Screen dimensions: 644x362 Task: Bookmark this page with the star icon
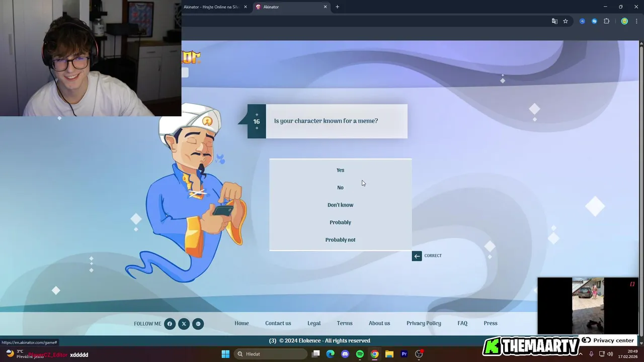[x=566, y=21]
